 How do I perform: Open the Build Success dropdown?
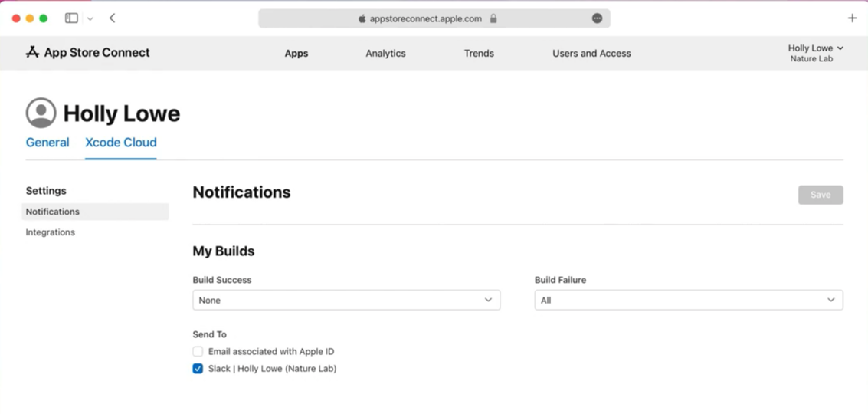(346, 300)
